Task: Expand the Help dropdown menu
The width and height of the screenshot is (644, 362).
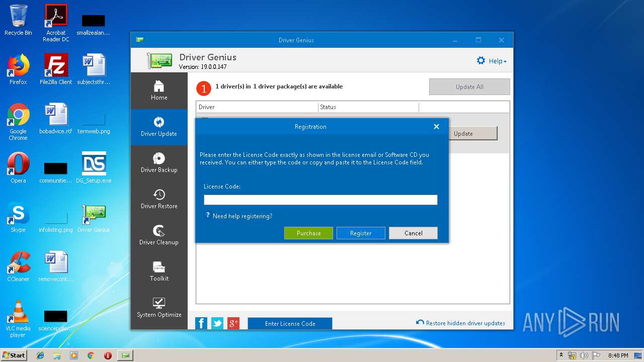Action: coord(498,61)
